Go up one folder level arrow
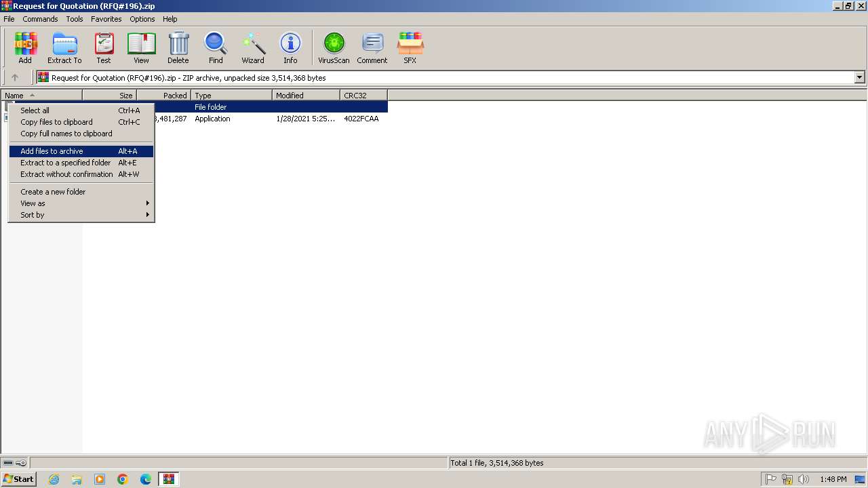The width and height of the screenshot is (868, 488). [x=15, y=77]
